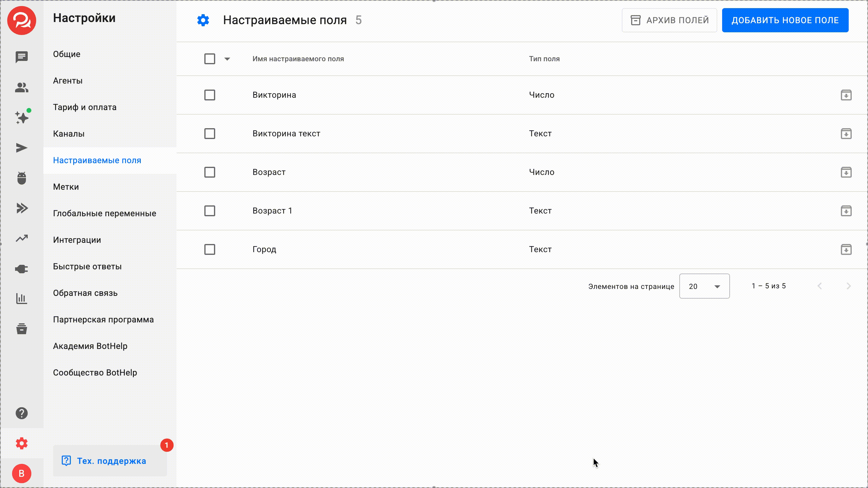Open the items per page dropdown

point(704,286)
